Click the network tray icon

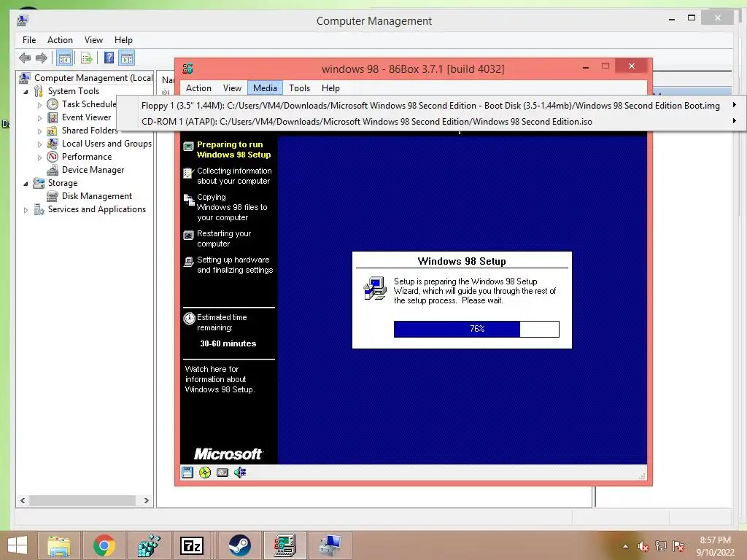coord(661,546)
